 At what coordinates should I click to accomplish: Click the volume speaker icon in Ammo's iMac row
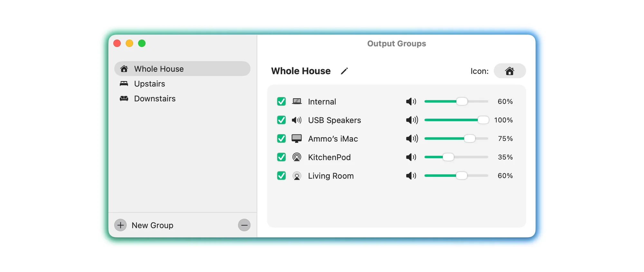click(x=412, y=139)
